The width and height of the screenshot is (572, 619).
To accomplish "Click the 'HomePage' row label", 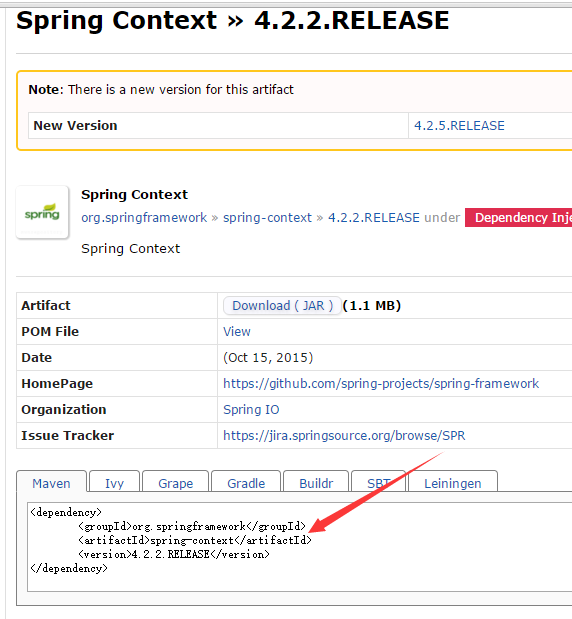I will coord(57,384).
